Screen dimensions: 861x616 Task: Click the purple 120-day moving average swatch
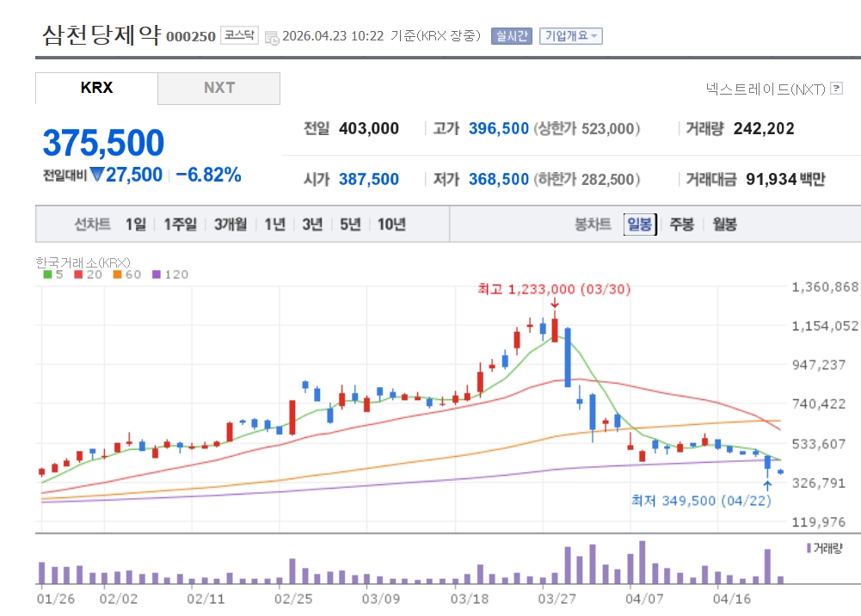pos(157,274)
